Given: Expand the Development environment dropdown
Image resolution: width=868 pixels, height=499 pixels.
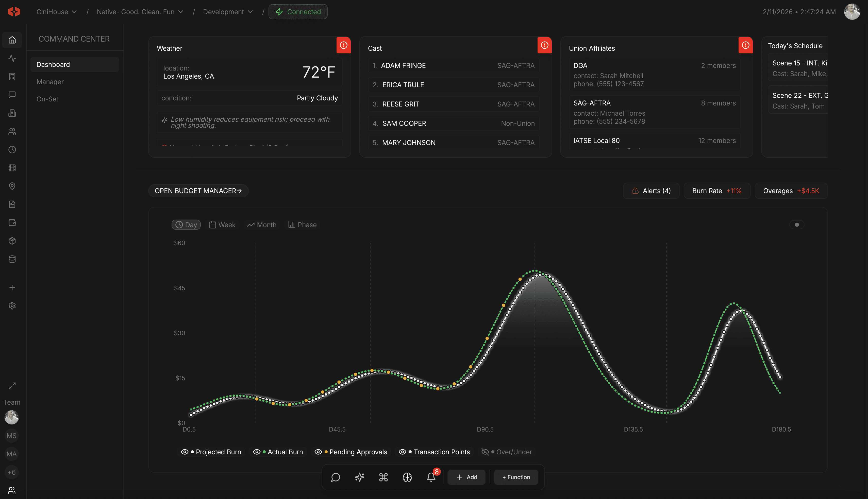Looking at the screenshot, I should 228,12.
